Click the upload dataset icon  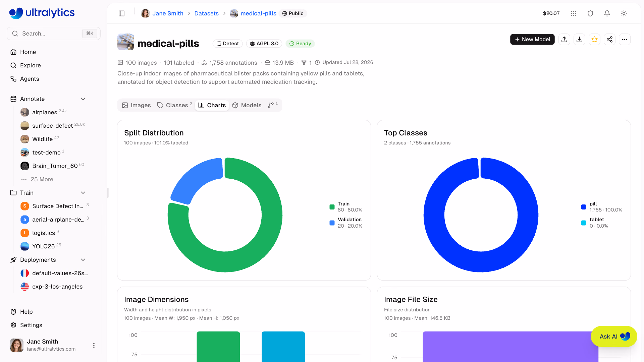[565, 40]
